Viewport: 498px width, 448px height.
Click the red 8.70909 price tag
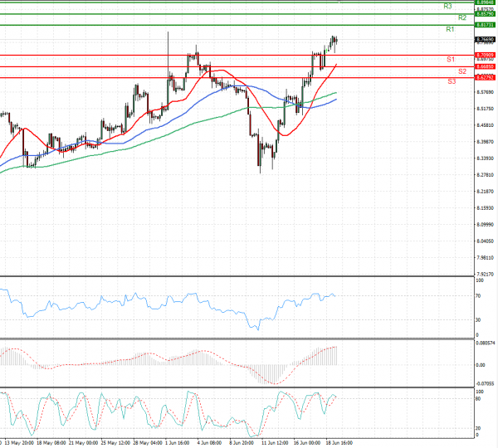click(x=485, y=56)
